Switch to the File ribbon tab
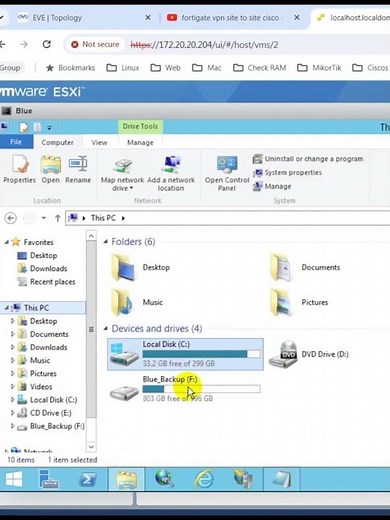 [x=16, y=142]
